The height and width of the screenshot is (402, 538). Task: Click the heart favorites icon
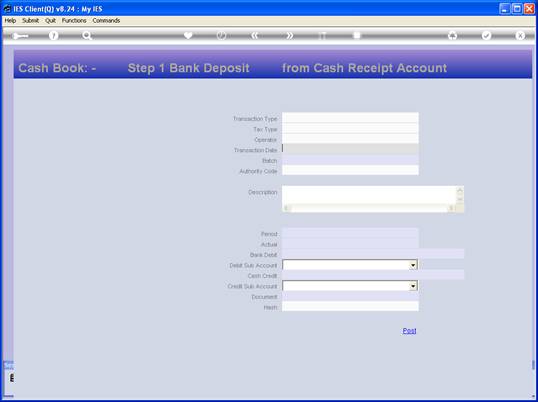point(188,35)
